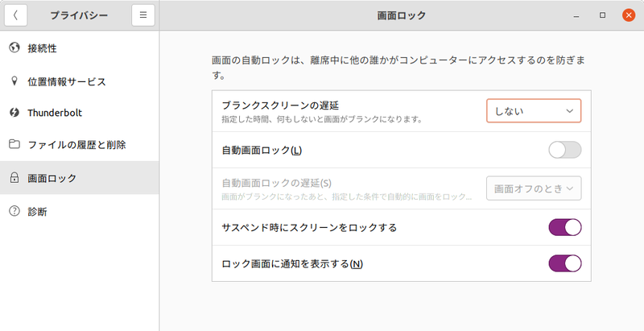The width and height of the screenshot is (644, 331).
Task: Maximize the settings window
Action: [x=602, y=15]
